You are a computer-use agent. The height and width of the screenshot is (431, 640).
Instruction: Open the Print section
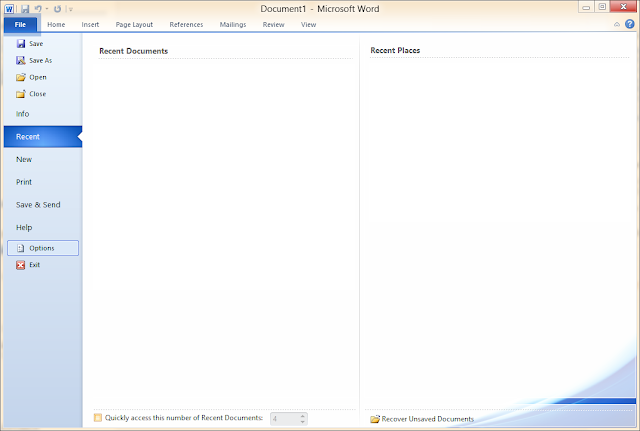point(24,182)
